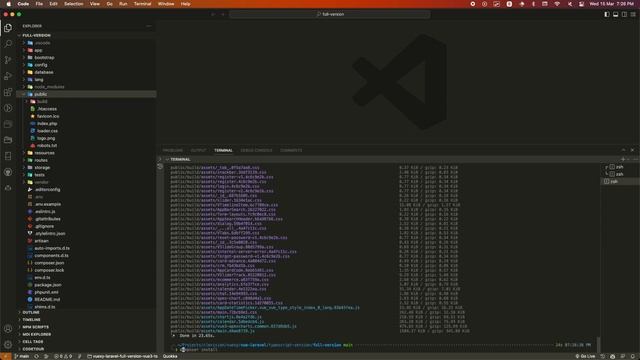The height and width of the screenshot is (360, 640).
Task: Open the Help menu
Action: click(185, 4)
